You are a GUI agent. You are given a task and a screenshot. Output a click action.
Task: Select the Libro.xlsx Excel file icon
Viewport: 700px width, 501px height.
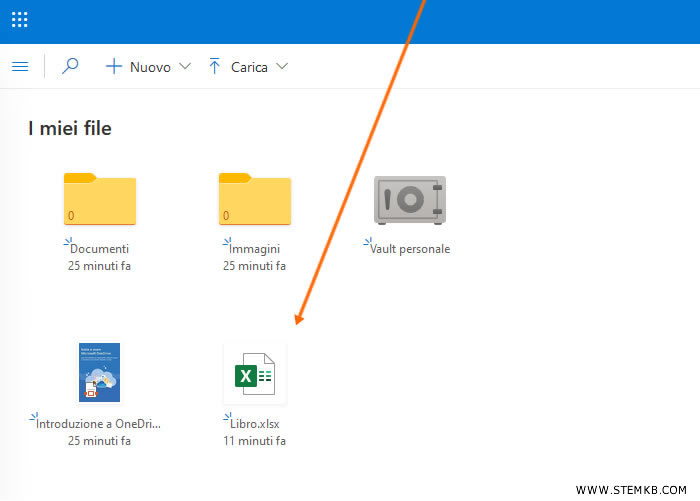(x=254, y=374)
